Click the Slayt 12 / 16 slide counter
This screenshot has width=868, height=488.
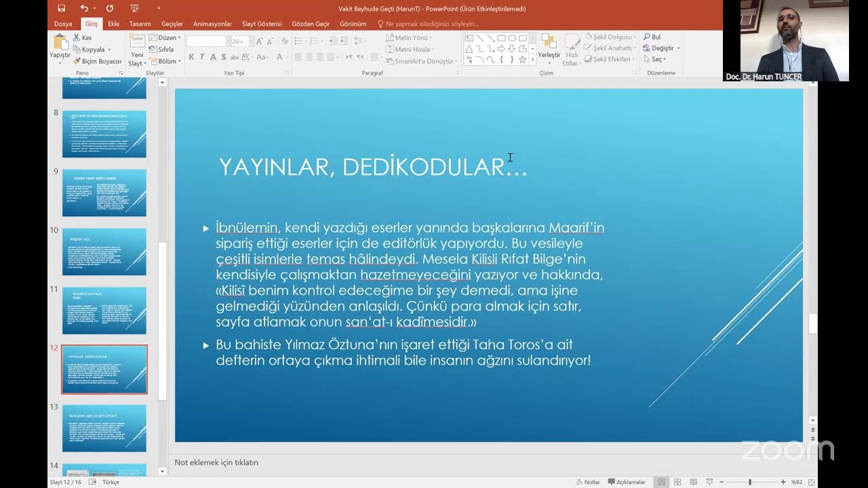tap(66, 482)
